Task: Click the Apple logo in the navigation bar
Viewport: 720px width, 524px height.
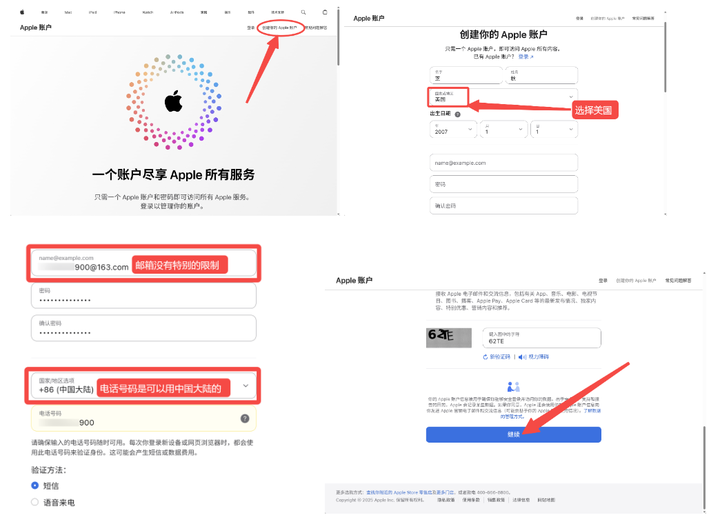Action: 22,12
